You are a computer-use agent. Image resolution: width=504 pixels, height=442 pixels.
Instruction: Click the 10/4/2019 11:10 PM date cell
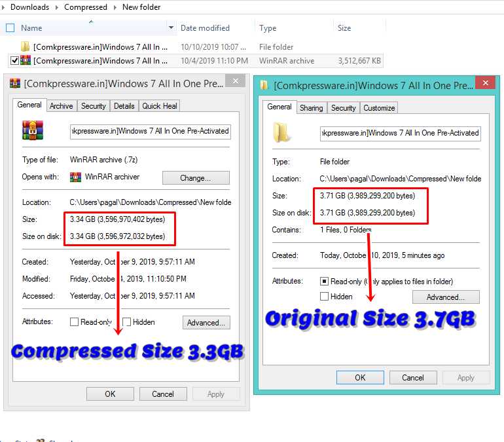pyautogui.click(x=215, y=61)
